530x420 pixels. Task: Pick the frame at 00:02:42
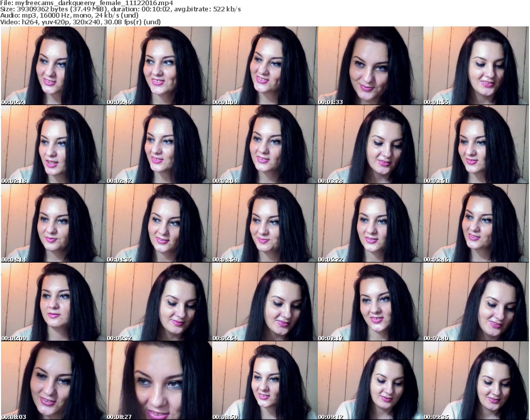[159, 144]
